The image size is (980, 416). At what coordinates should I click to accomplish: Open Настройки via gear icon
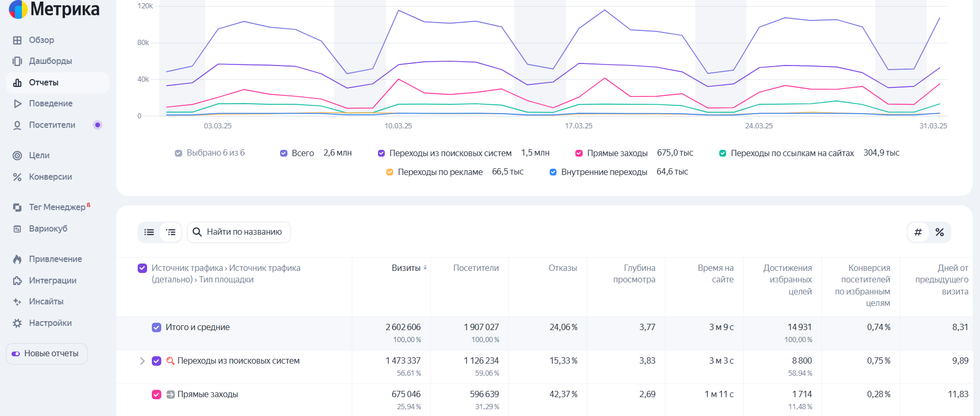17,323
